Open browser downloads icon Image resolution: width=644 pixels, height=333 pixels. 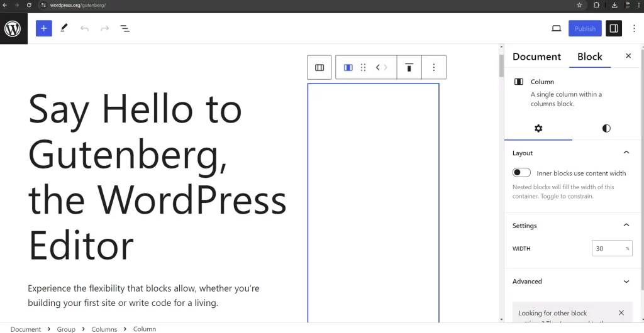614,5
